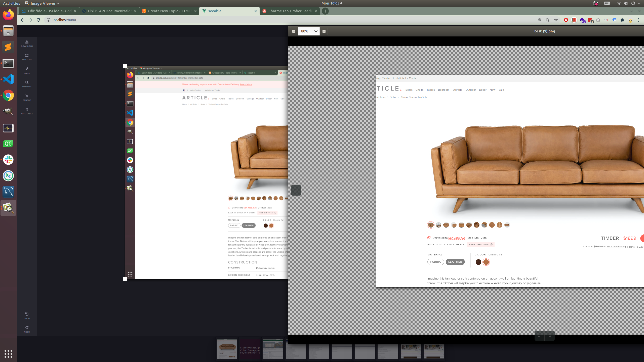Rotate image counter-clockwise in Image Viewer
This screenshot has height=362, width=644.
point(539,336)
